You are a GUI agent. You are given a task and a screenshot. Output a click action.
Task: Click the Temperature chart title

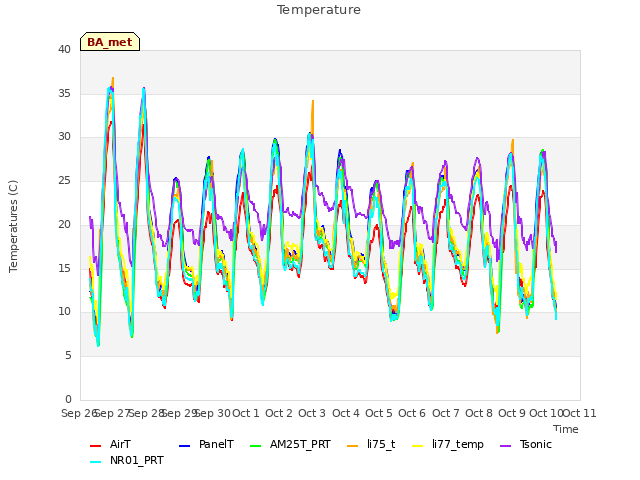(319, 10)
